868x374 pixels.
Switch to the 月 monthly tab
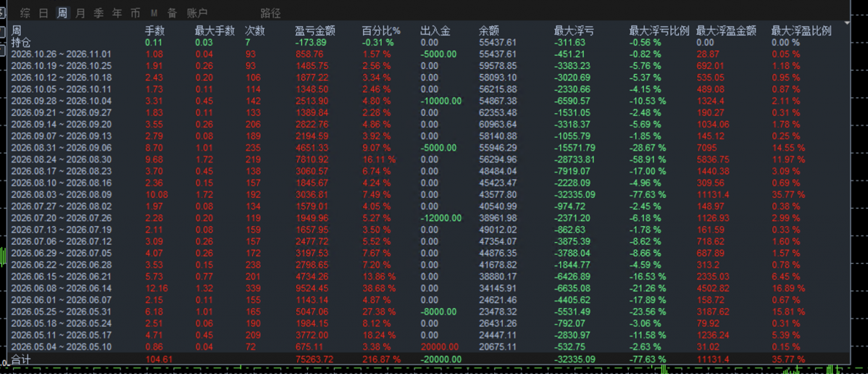(80, 13)
